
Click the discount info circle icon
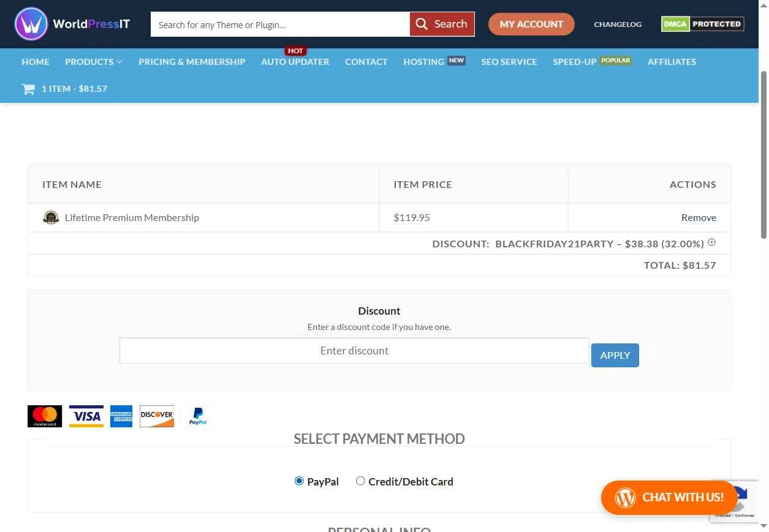coord(711,242)
